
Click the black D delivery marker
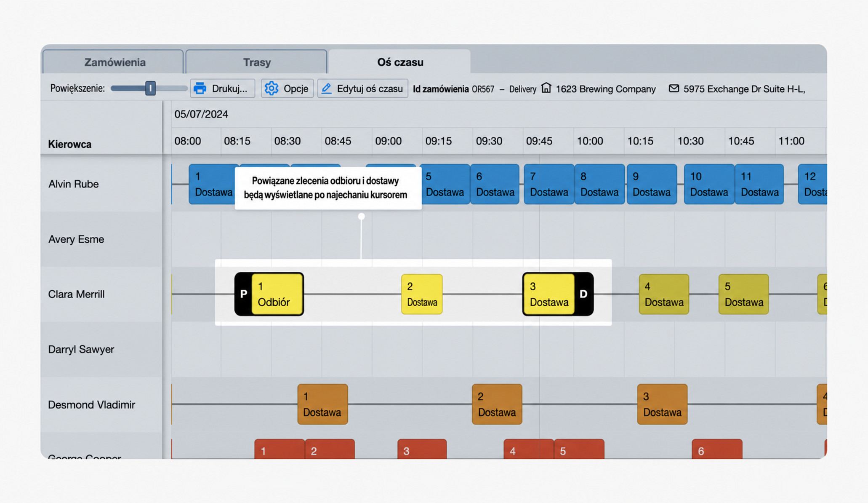(x=583, y=294)
